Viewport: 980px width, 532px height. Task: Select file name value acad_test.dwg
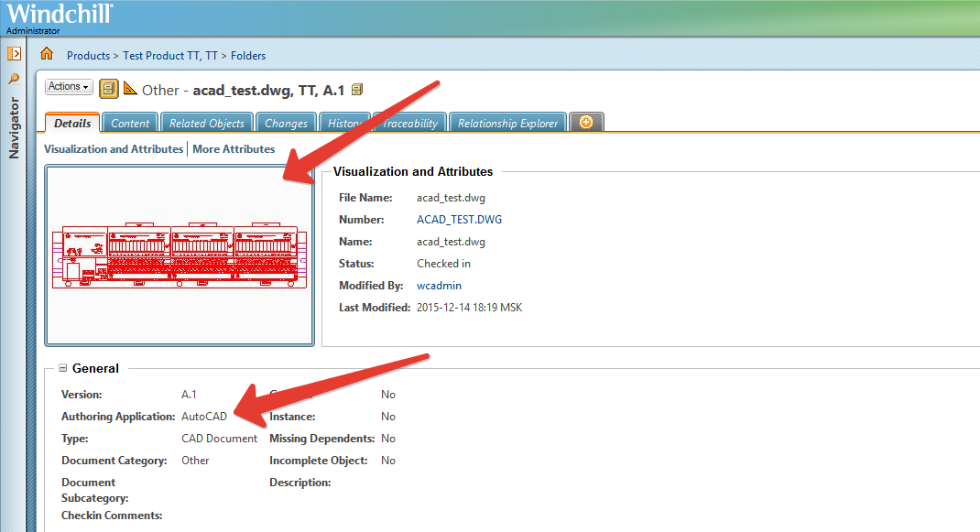coord(451,198)
